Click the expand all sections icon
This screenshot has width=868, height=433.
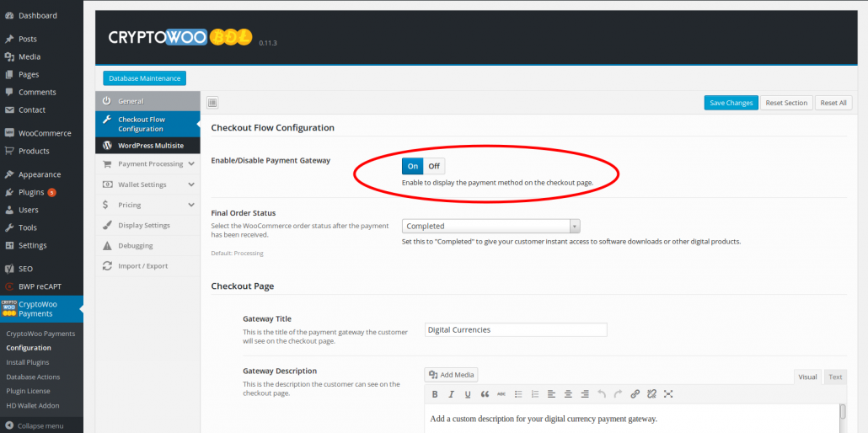tap(212, 103)
